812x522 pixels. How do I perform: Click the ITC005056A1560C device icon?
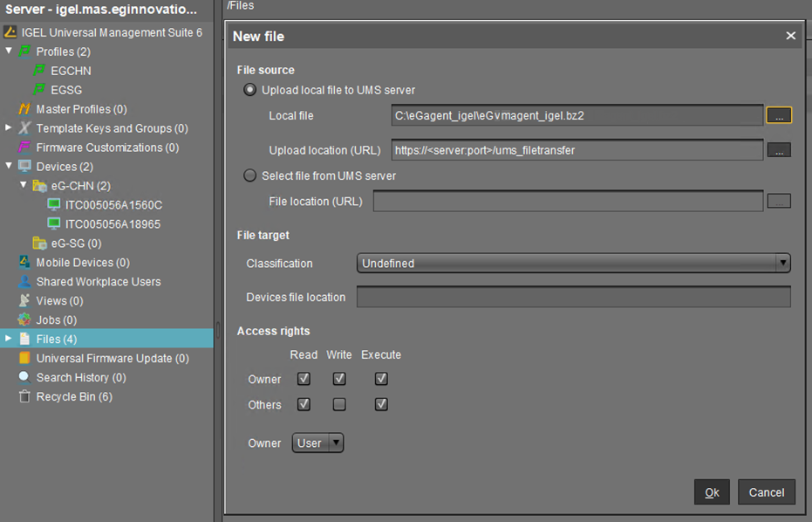(x=54, y=205)
